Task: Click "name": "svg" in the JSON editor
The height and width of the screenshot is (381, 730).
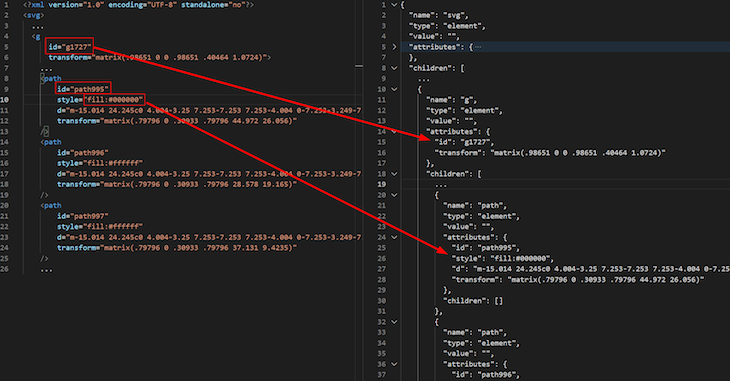Action: point(438,15)
